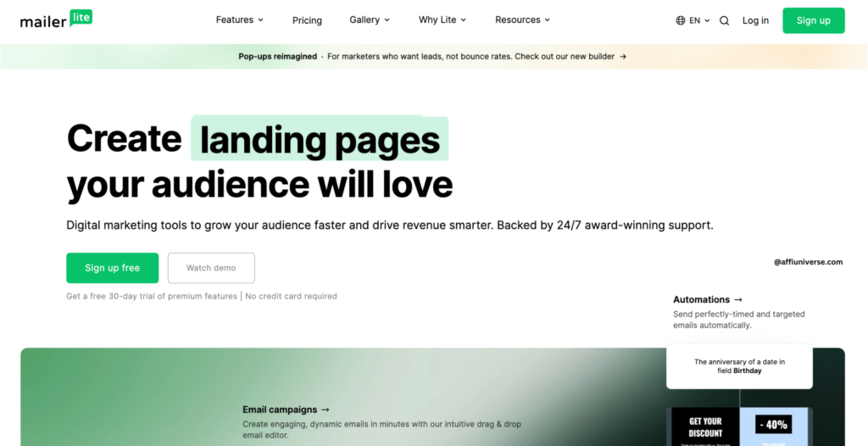Click the Watch demo button
Image resolution: width=868 pixels, height=446 pixels.
coord(211,268)
